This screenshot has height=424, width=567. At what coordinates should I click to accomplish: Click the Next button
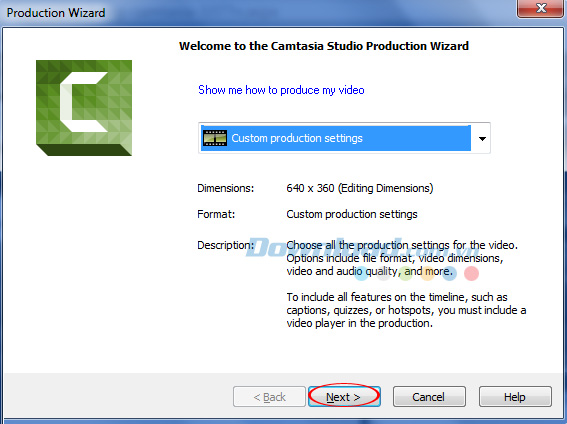click(344, 397)
